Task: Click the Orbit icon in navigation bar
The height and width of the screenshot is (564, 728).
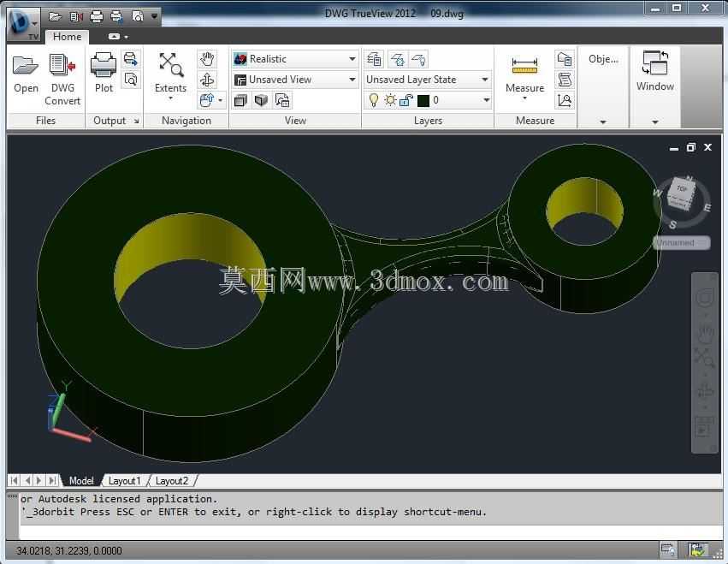Action: click(x=704, y=390)
